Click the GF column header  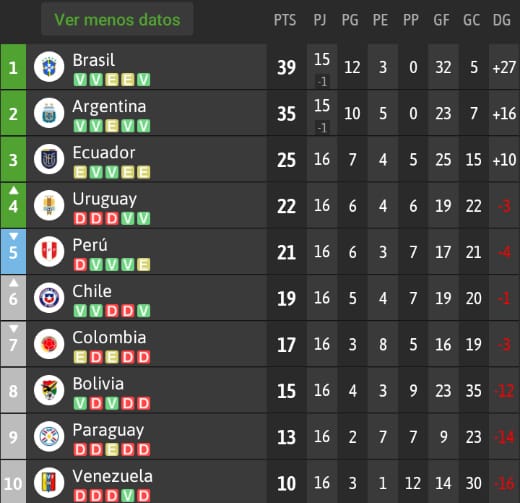coord(442,20)
